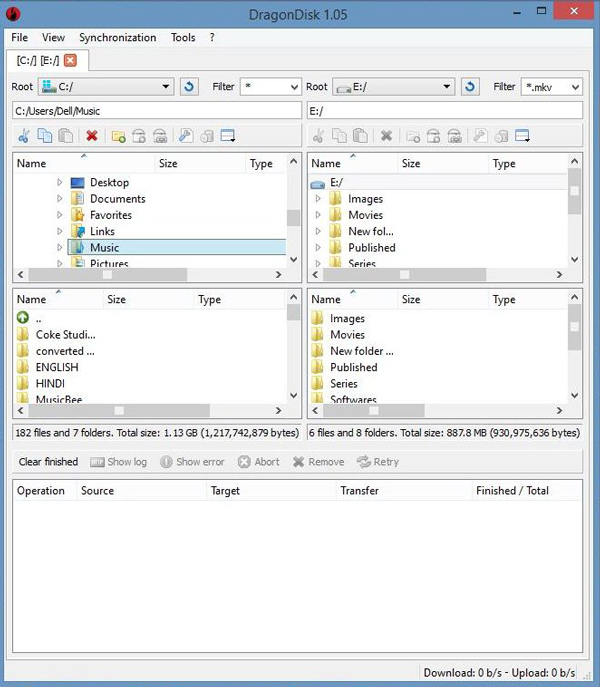Click left tree vertical scrollbar up arrow
This screenshot has width=600, height=687.
(x=294, y=161)
